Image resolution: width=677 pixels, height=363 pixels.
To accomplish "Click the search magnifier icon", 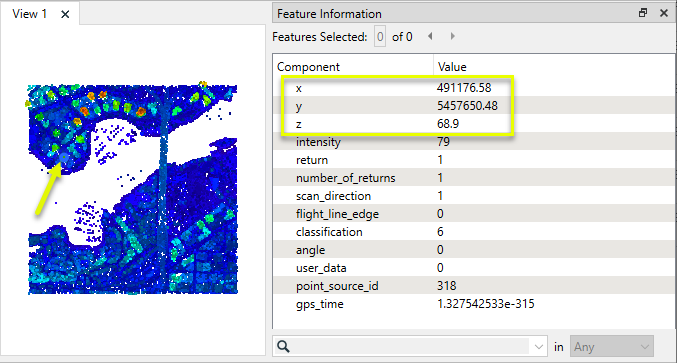I will click(283, 346).
